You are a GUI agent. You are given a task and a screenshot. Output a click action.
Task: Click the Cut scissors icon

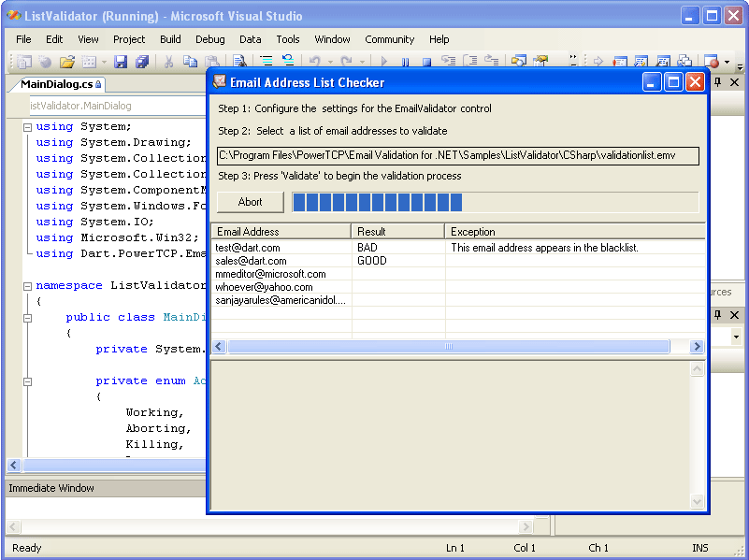pos(168,61)
